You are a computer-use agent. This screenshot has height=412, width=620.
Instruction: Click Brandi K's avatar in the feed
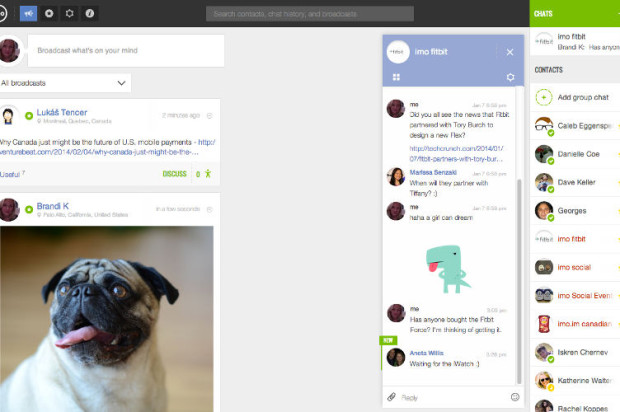(x=9, y=210)
